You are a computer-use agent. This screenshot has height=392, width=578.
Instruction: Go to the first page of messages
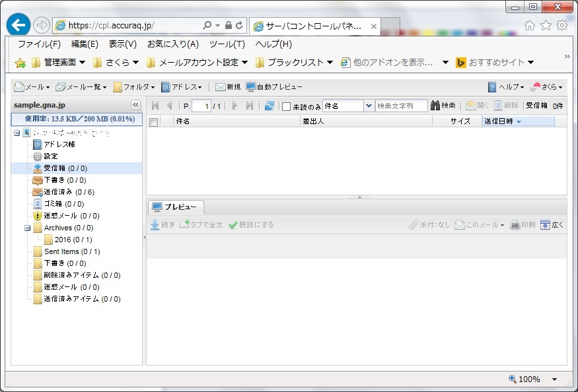point(155,106)
